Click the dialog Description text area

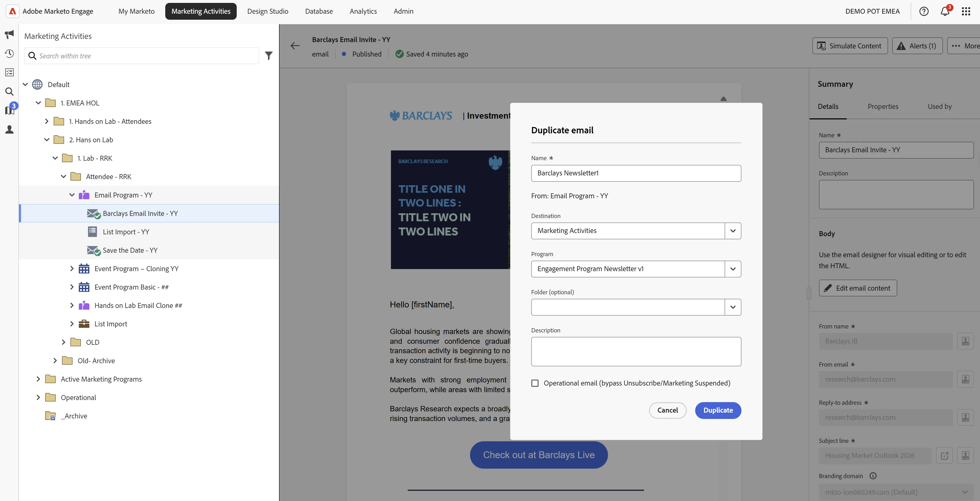click(x=636, y=352)
